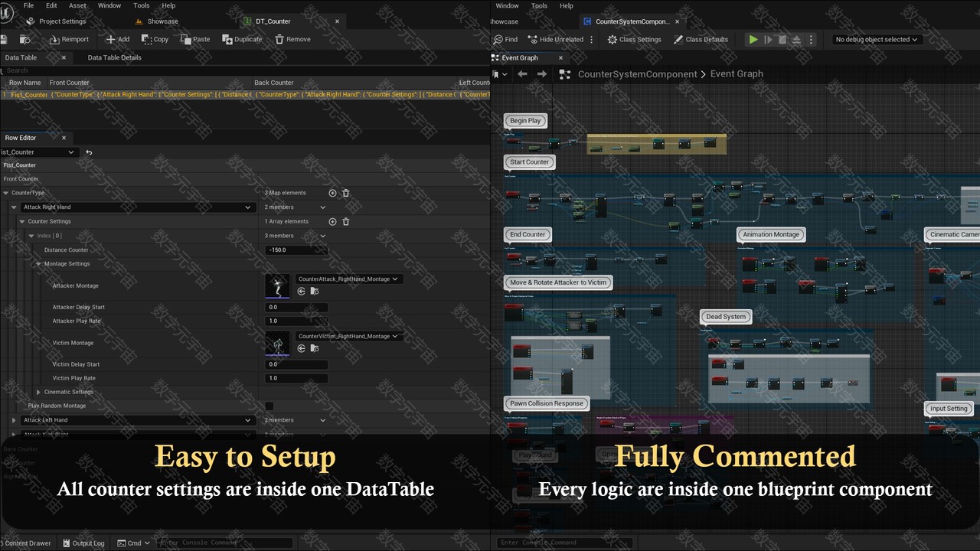Click the Distance Counter value field

coord(296,250)
